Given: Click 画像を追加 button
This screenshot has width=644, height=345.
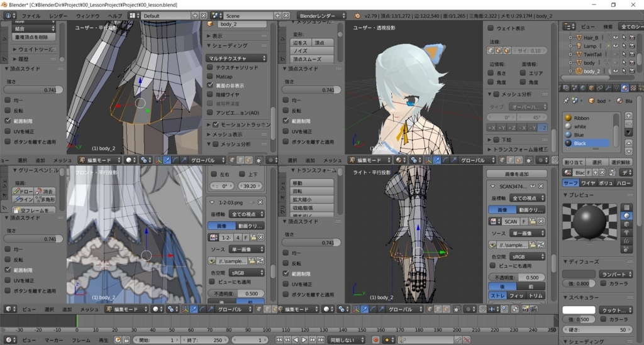Looking at the screenshot, I should coord(517,174).
